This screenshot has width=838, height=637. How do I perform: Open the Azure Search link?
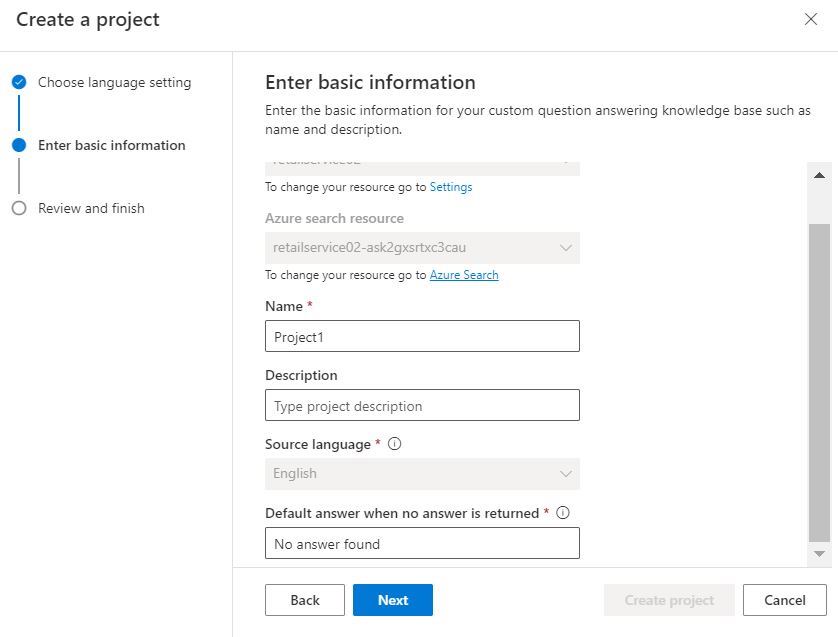[464, 274]
